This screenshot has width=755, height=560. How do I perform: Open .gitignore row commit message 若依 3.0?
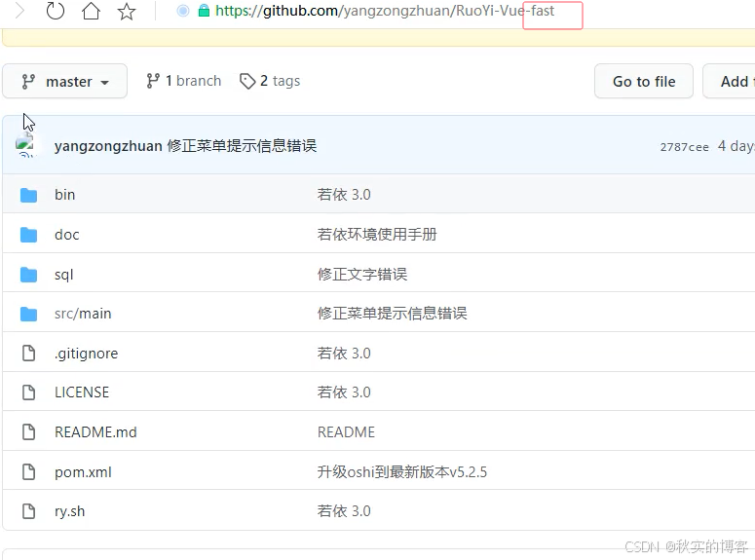pyautogui.click(x=344, y=354)
